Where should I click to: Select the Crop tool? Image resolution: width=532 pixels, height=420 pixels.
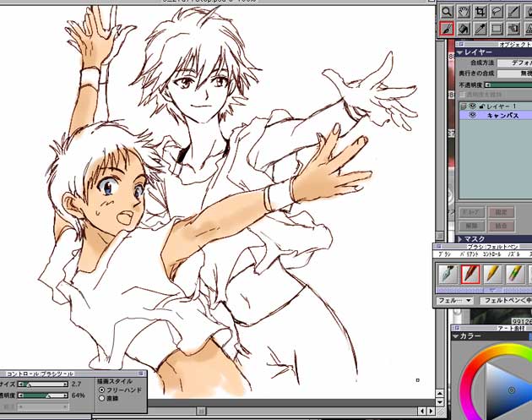point(480,12)
